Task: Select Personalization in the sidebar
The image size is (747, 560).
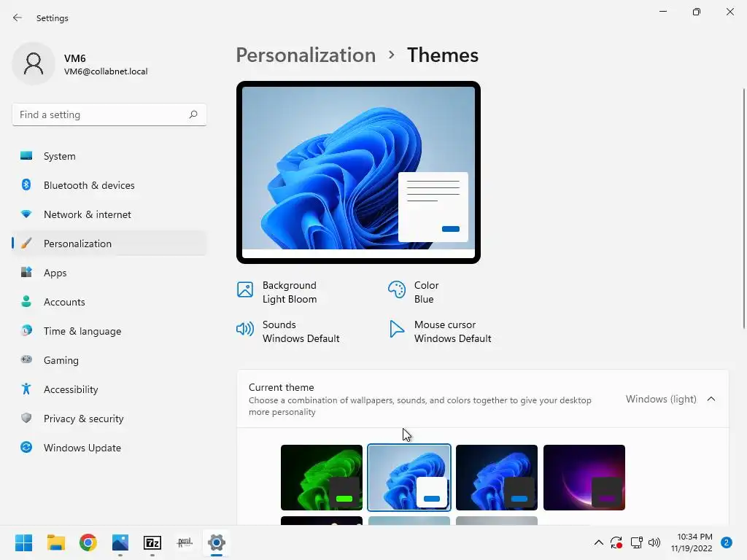Action: tap(109, 244)
